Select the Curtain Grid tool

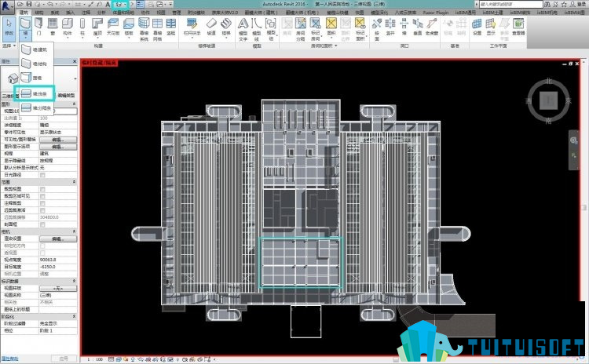(157, 29)
